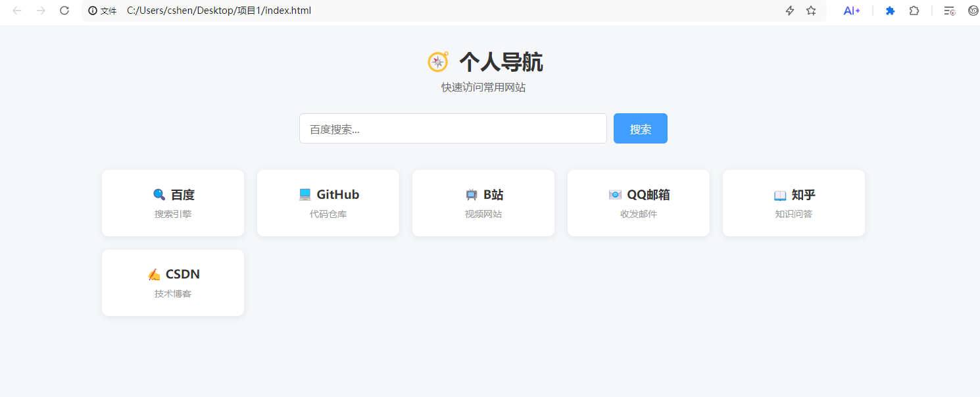The width and height of the screenshot is (980, 397).
Task: Click the file info icon in address bar
Action: click(93, 11)
